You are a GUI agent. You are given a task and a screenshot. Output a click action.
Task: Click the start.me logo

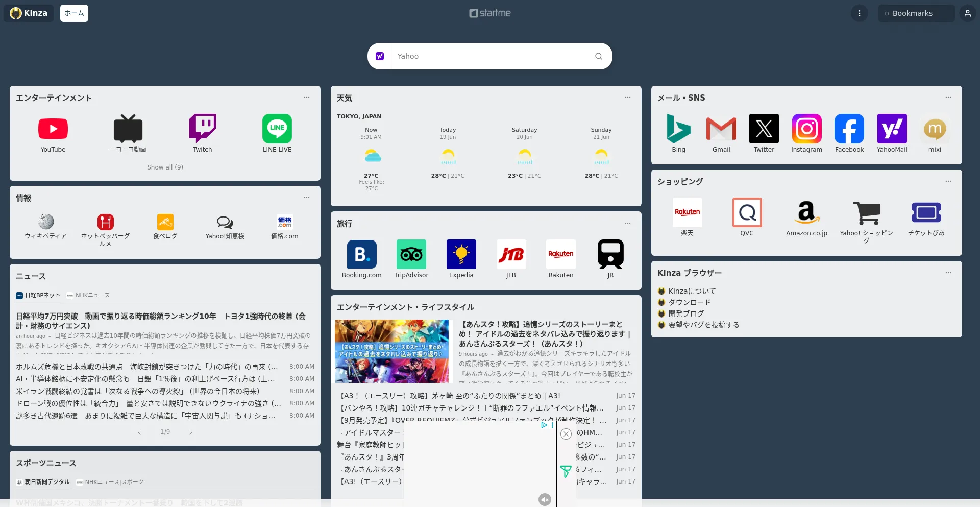click(x=490, y=13)
